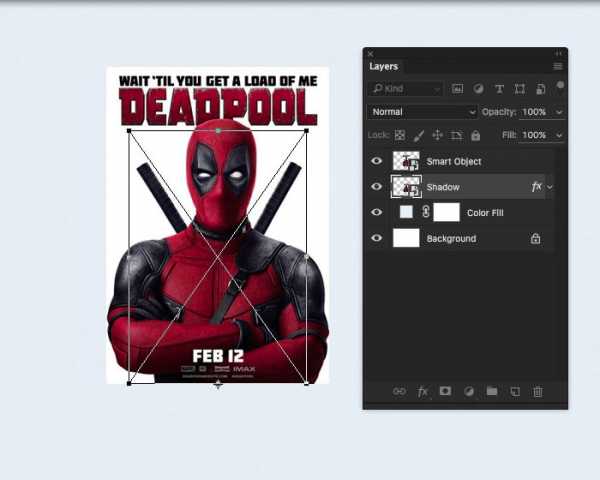Click the Create new layer icon
The width and height of the screenshot is (600, 480).
click(x=515, y=392)
